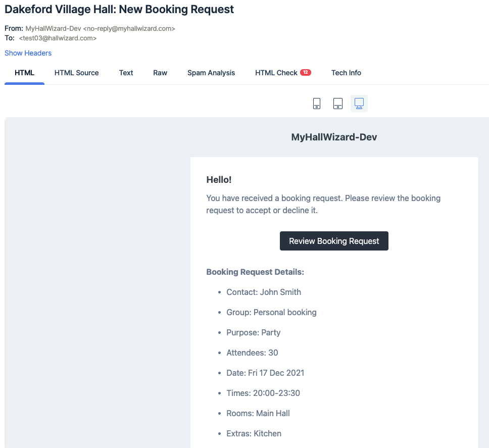489x448 pixels.
Task: Click the Review Booking Request button
Action: tap(334, 241)
